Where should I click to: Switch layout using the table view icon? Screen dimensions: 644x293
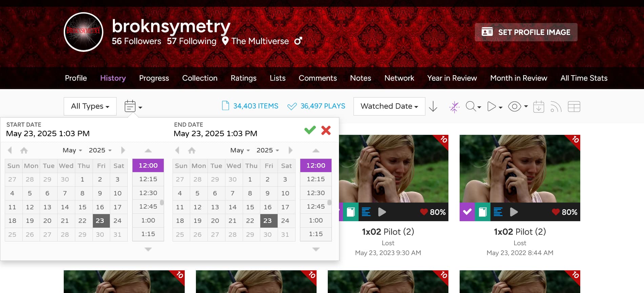(574, 106)
